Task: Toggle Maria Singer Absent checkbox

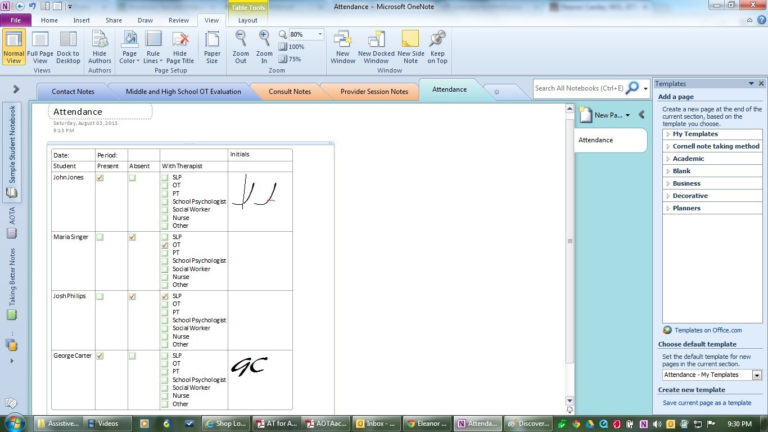Action: pyautogui.click(x=132, y=237)
